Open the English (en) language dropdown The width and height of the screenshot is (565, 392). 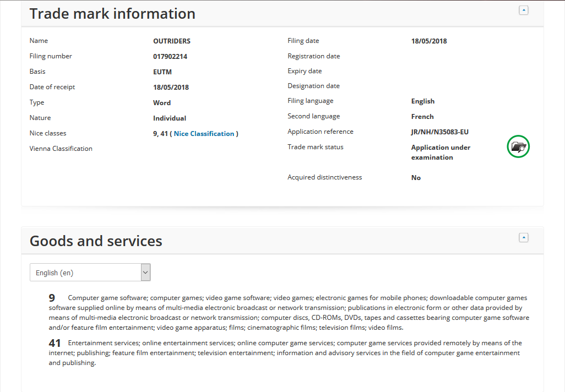coord(90,273)
